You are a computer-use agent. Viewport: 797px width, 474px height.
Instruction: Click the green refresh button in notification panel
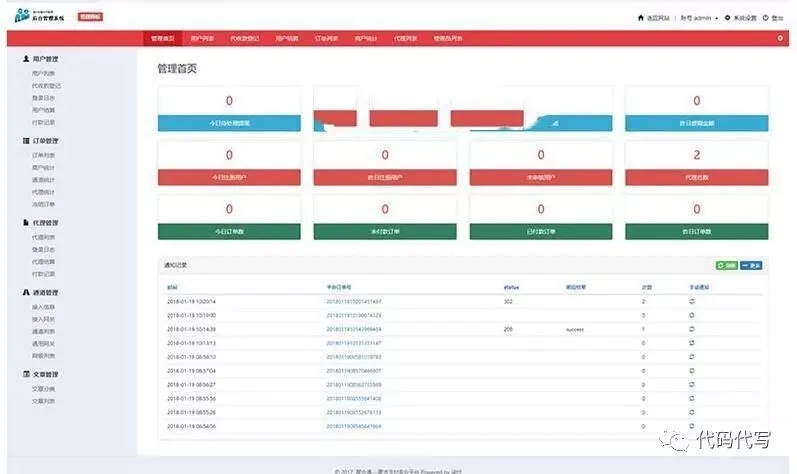click(x=727, y=265)
